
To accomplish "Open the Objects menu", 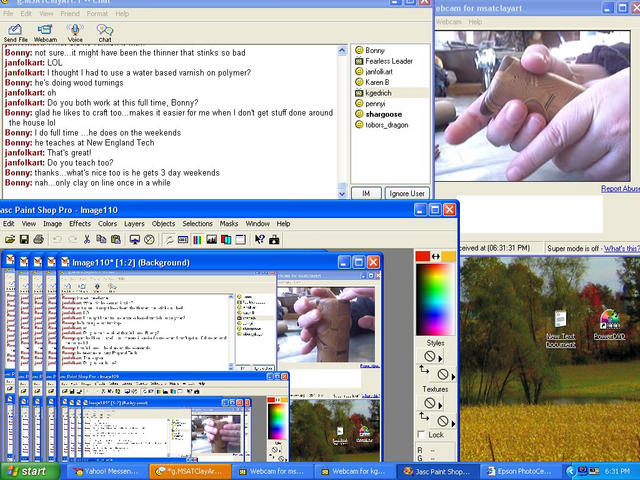I will click(x=163, y=224).
